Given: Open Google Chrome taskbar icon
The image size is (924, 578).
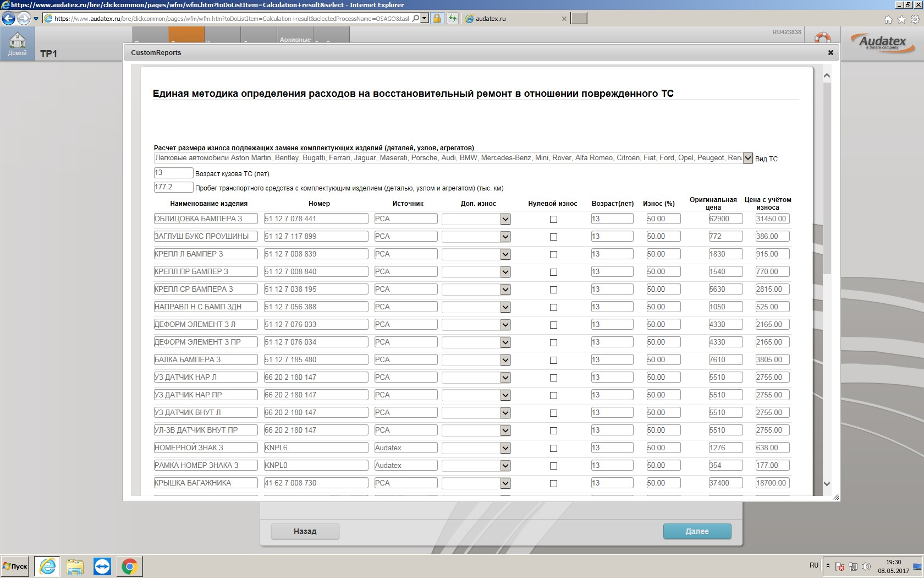Looking at the screenshot, I should 129,566.
